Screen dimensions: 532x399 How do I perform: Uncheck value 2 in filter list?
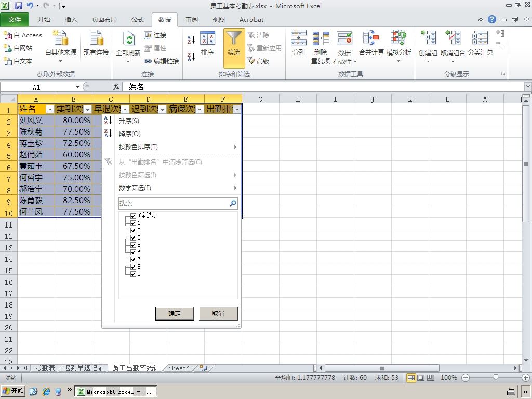coord(134,230)
